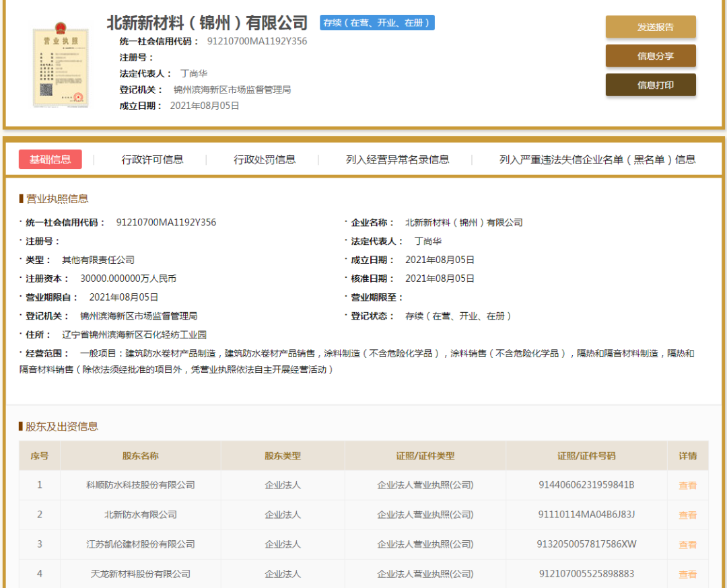The width and height of the screenshot is (727, 588).
Task: Click the 企业名称 value in license info
Action: coord(464,223)
